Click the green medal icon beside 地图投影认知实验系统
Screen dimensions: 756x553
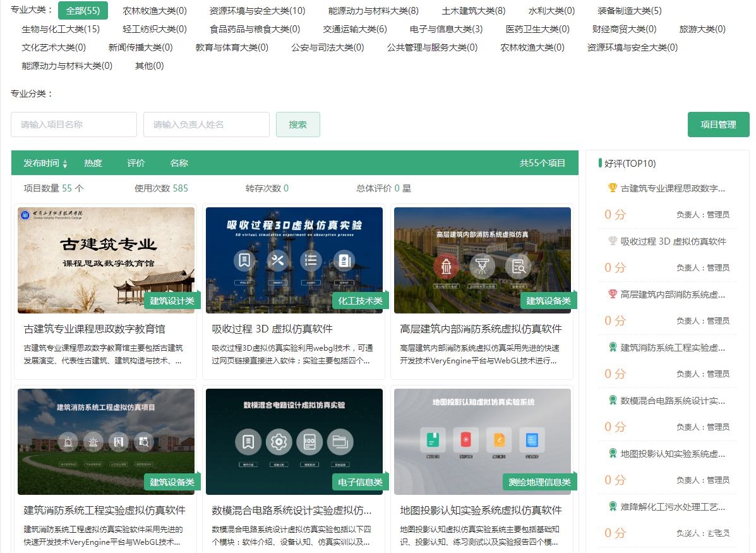click(x=612, y=453)
